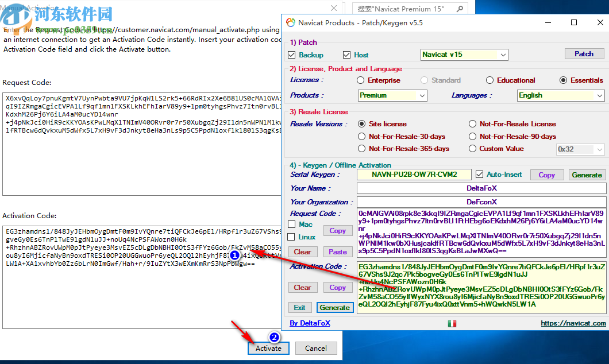Close the Patch/Keygen window
Image resolution: width=609 pixels, height=364 pixels.
pos(600,22)
